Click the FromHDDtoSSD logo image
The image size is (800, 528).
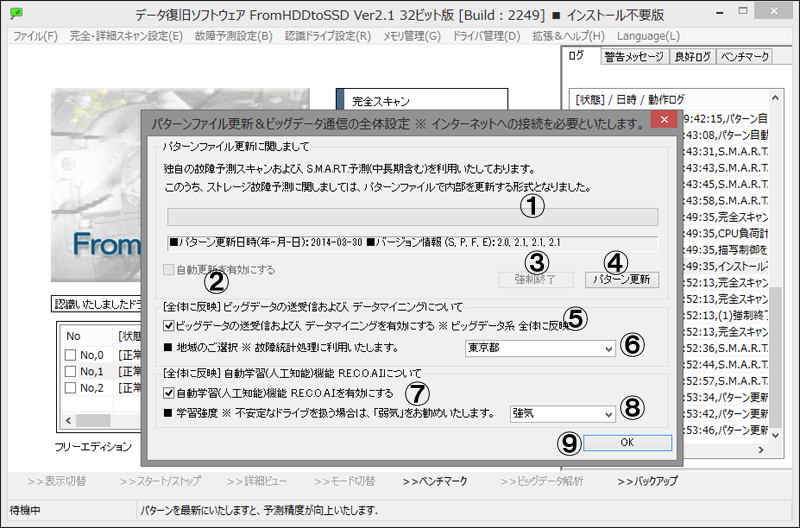pyautogui.click(x=96, y=185)
